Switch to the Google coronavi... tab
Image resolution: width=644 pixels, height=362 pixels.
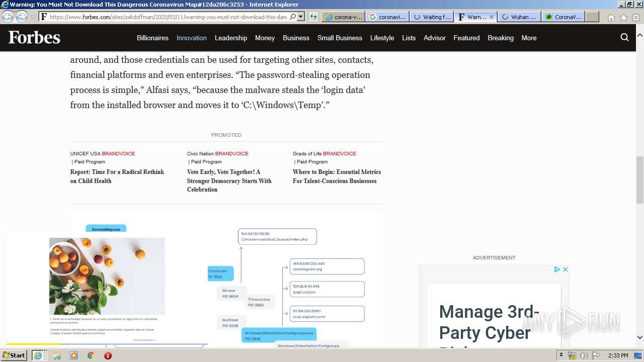(387, 17)
